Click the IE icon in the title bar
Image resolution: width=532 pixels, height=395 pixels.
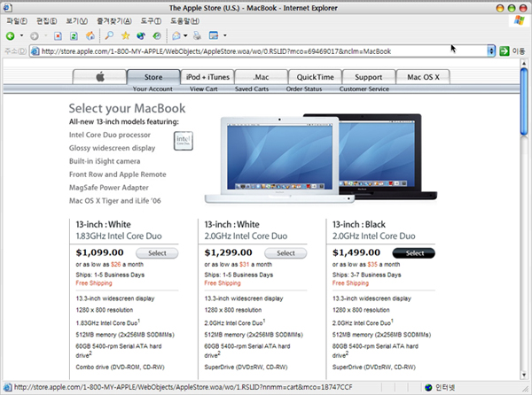[x=7, y=7]
